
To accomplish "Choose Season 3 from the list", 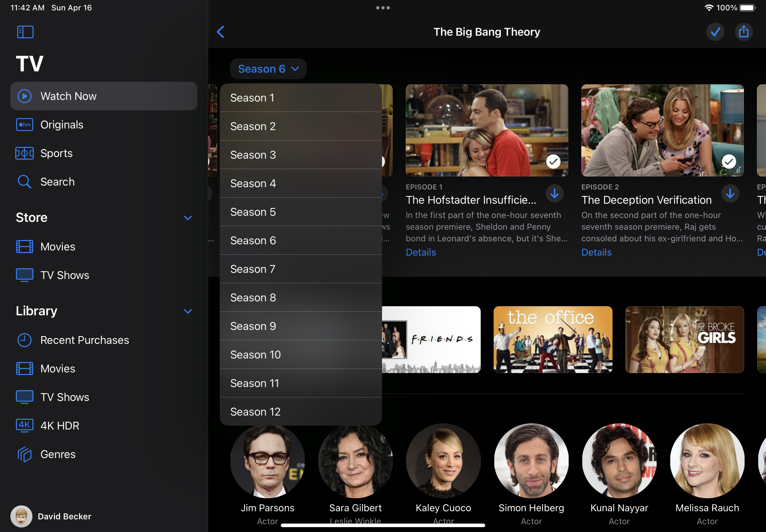I will point(301,155).
